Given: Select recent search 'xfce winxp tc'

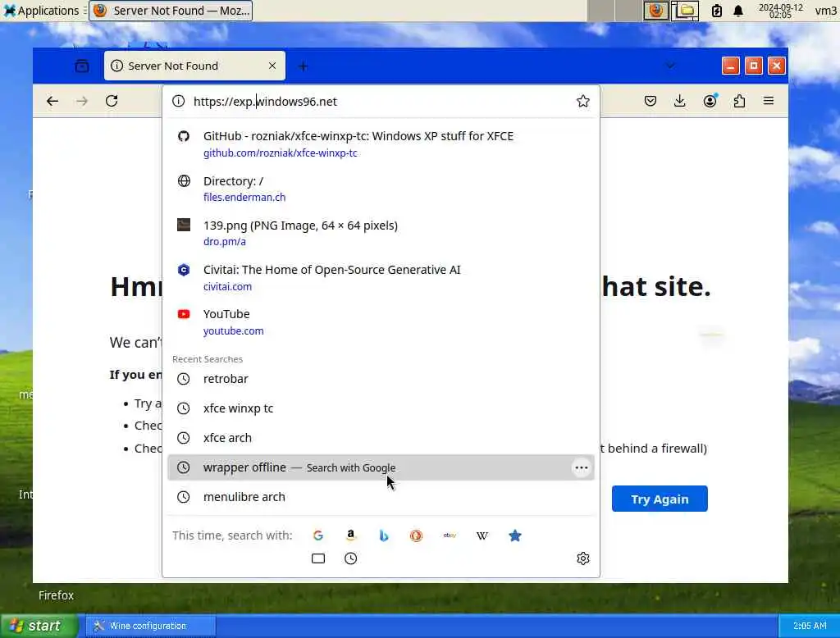Looking at the screenshot, I should pos(381,408).
